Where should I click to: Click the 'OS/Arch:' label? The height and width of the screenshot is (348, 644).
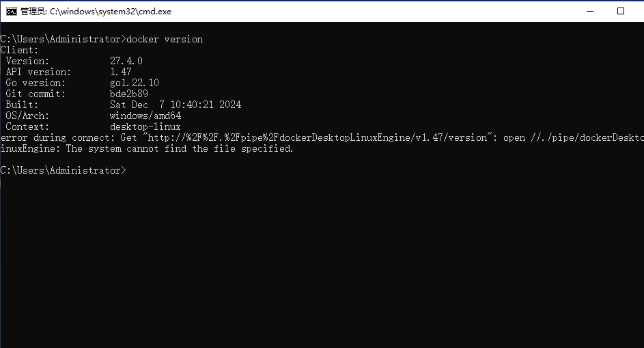click(27, 116)
